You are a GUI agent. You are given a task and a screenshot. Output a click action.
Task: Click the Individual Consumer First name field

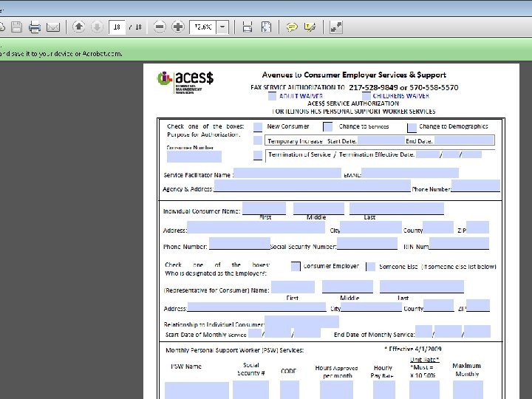pos(264,208)
